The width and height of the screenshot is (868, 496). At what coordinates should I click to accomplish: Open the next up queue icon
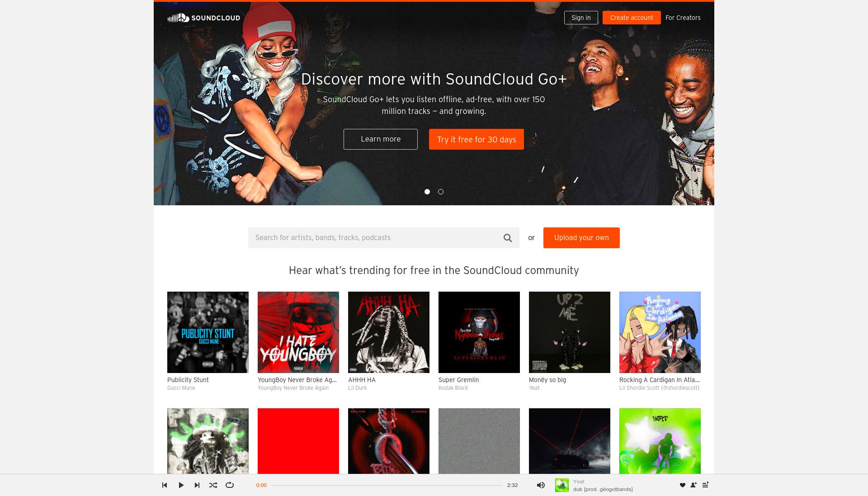(705, 485)
